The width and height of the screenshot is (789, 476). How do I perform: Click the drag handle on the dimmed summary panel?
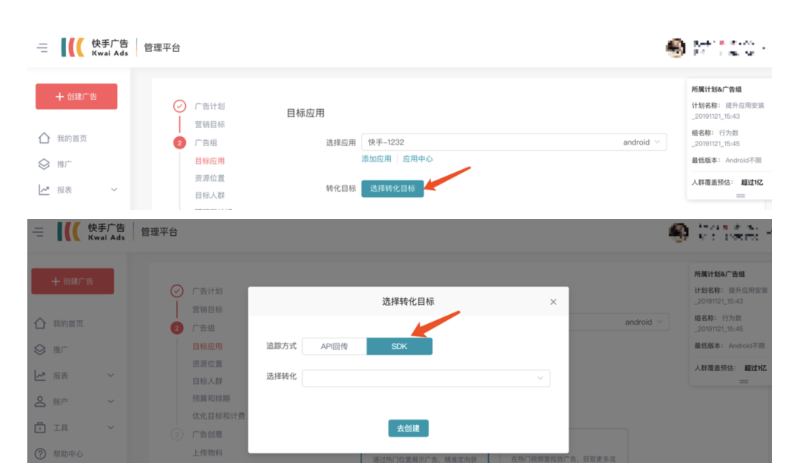point(744,381)
